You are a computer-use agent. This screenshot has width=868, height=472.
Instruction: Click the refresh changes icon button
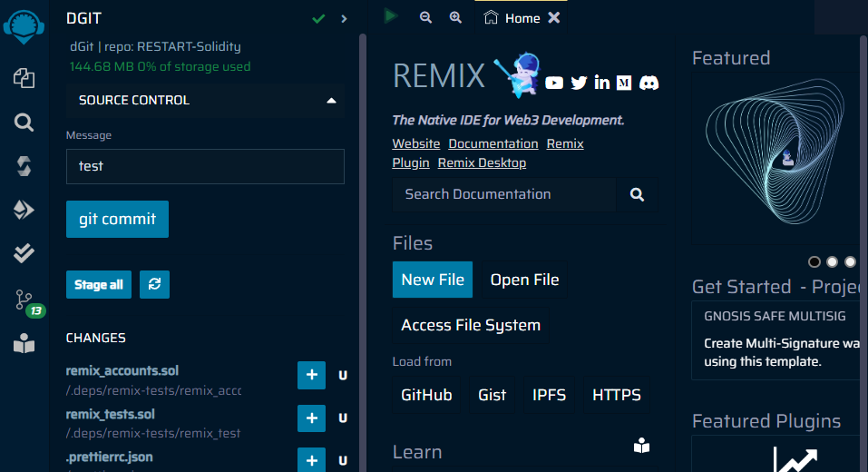point(154,285)
